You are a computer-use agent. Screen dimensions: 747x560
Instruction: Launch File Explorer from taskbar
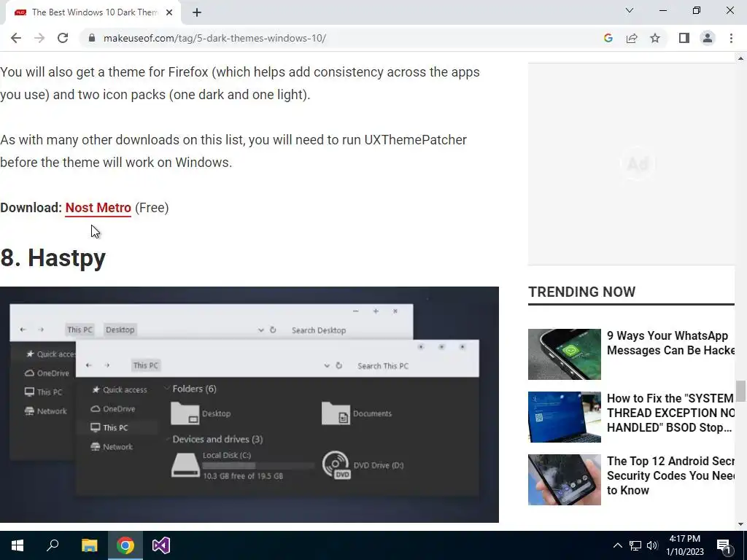(89, 545)
